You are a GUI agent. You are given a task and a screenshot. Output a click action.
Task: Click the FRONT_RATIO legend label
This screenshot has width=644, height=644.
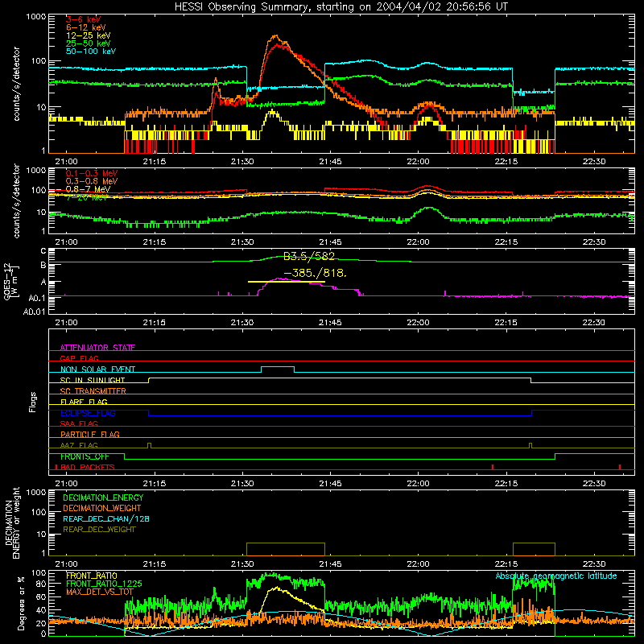coord(92,576)
